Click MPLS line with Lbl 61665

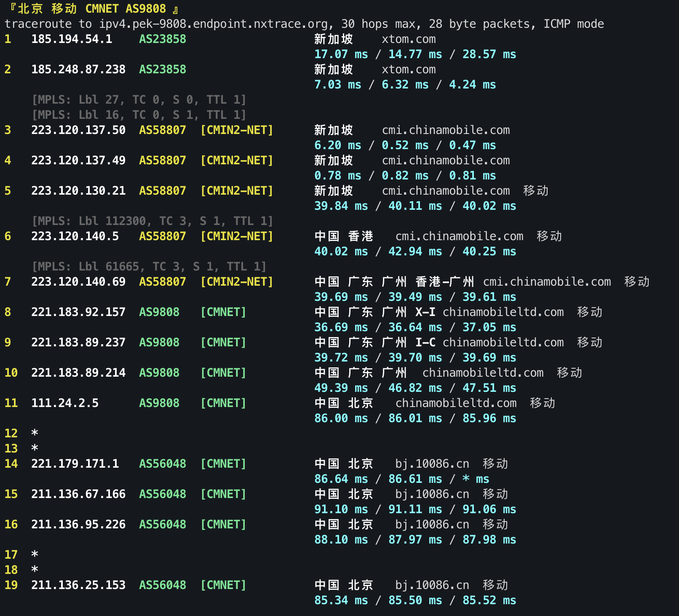tap(149, 267)
